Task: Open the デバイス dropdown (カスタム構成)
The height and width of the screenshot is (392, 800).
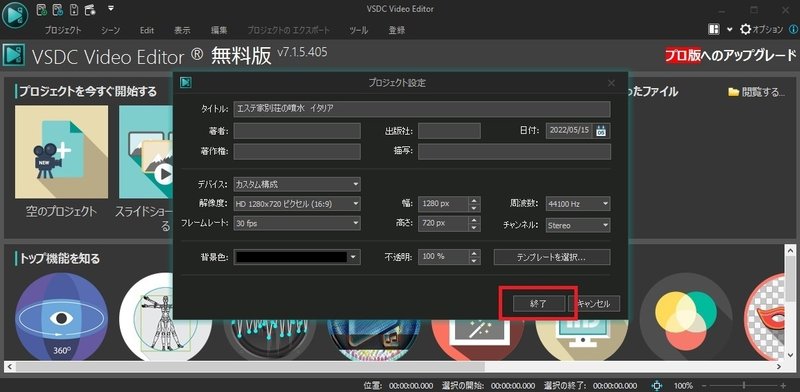Action: point(297,184)
